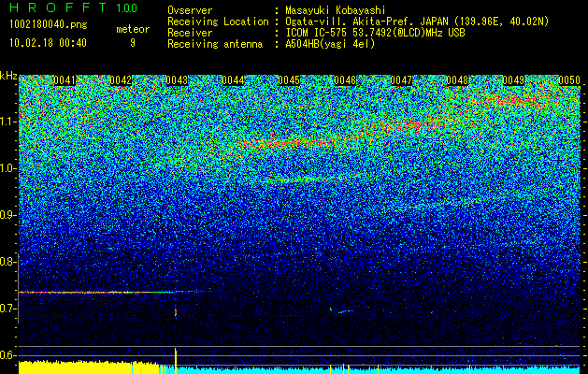The width and height of the screenshot is (588, 374).
Task: Click the Receiving Location value text
Action: 417,22
